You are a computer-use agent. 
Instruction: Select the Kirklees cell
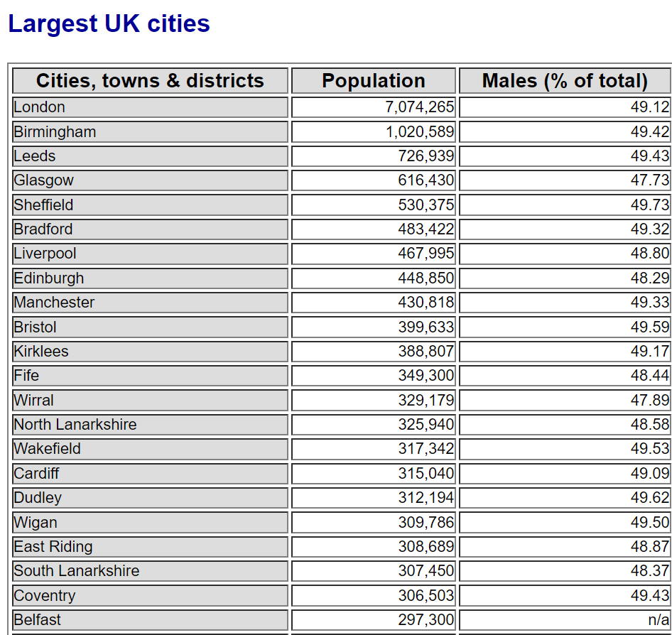click(150, 352)
